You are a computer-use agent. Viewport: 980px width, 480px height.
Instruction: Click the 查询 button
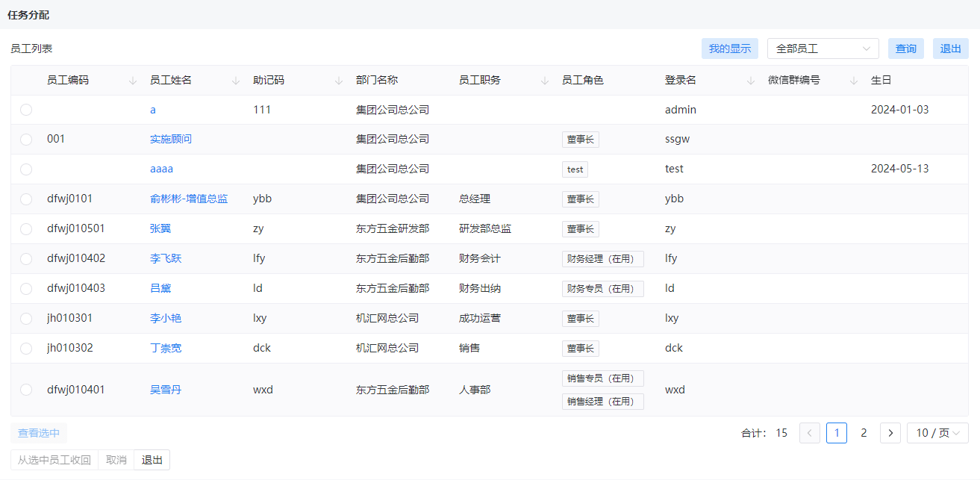pyautogui.click(x=906, y=49)
